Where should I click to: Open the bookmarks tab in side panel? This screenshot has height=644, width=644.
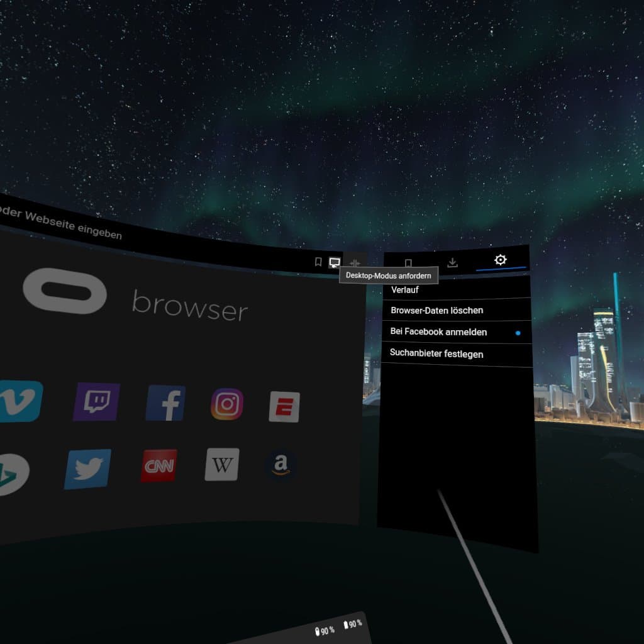[x=408, y=263]
